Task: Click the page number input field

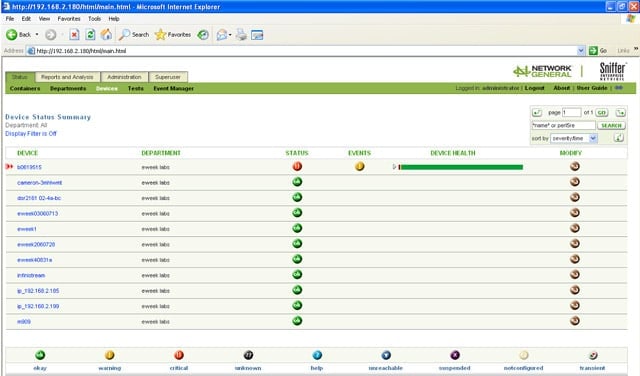Action: pos(571,112)
